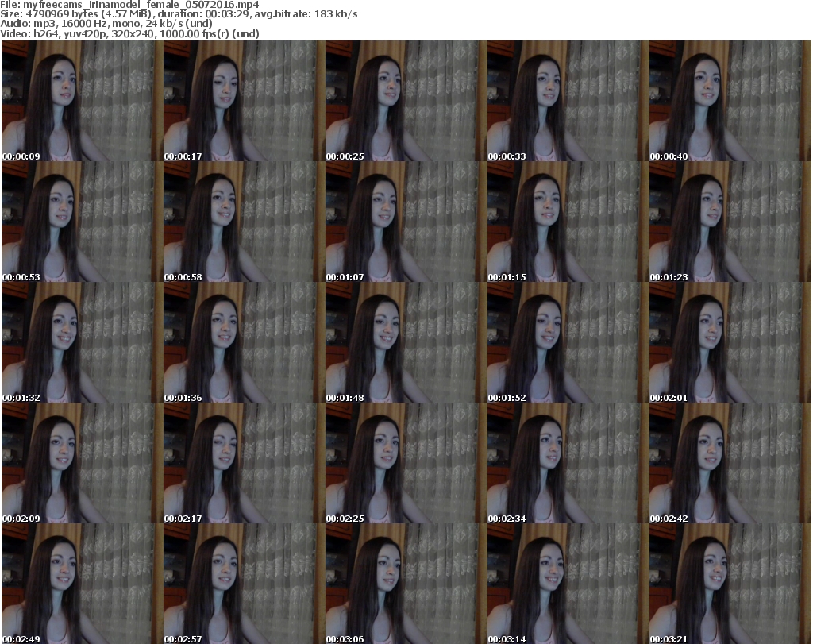View the frame stamped 00:03:06

(x=406, y=584)
